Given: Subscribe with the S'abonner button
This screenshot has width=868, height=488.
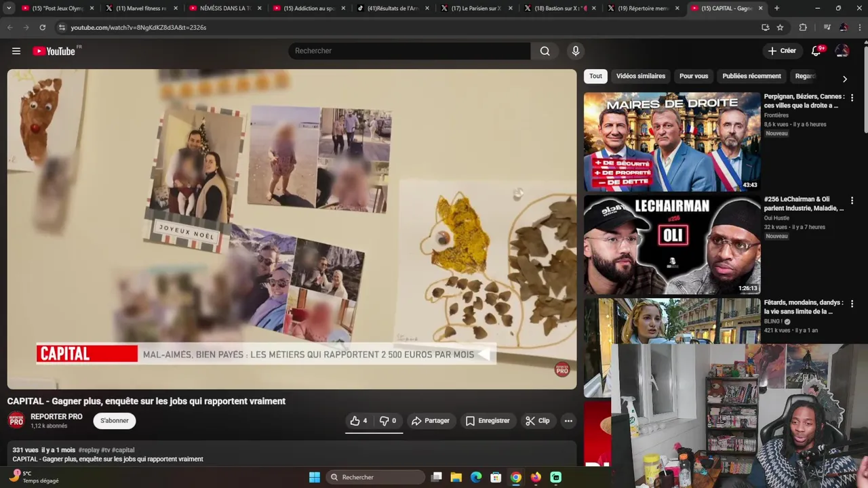Looking at the screenshot, I should pos(115,421).
